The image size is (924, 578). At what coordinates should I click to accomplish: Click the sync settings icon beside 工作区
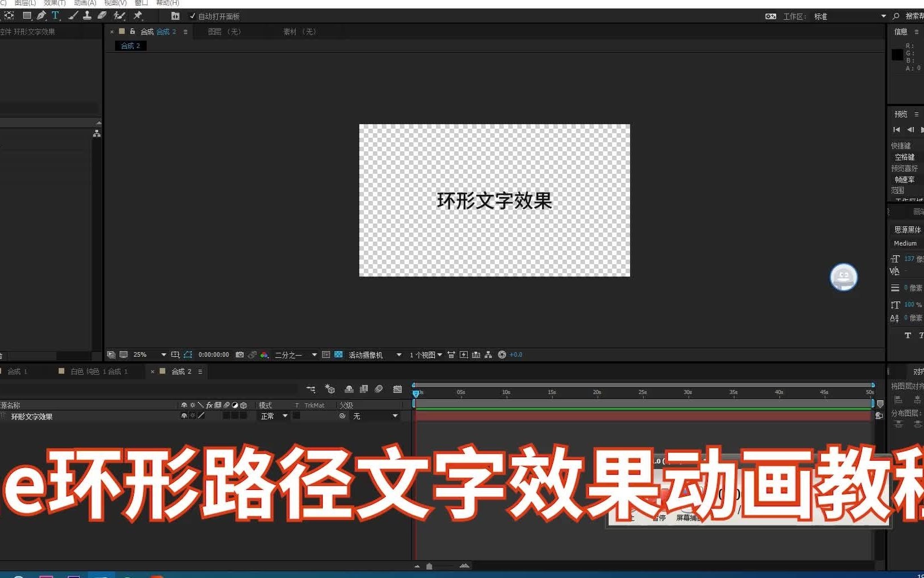coord(771,16)
